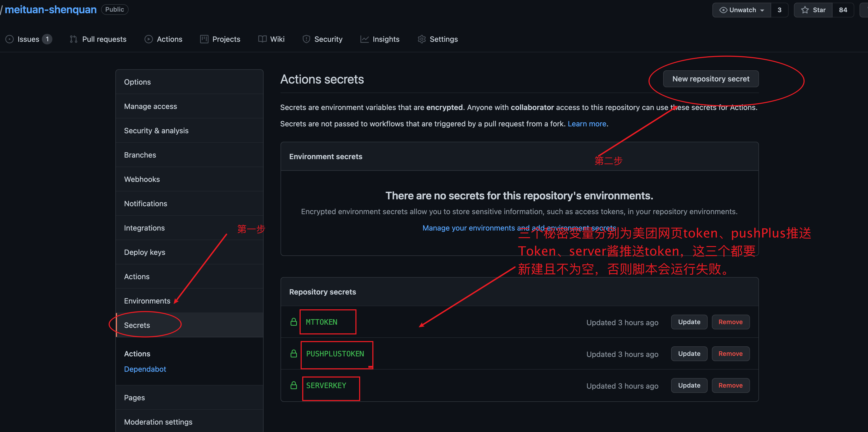Update the MTTOKEN secret
The width and height of the screenshot is (868, 432).
tap(689, 322)
